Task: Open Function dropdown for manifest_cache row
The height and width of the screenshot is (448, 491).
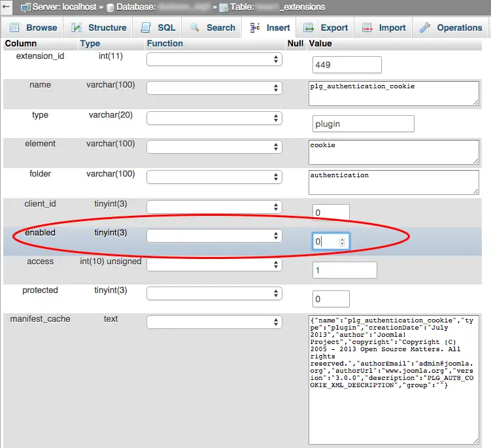Action: click(x=214, y=322)
